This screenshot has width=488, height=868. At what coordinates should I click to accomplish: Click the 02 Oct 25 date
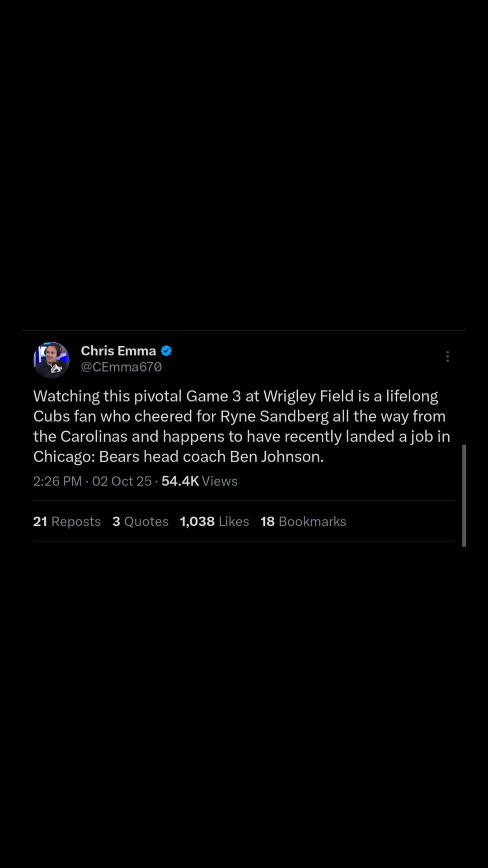[x=122, y=481]
